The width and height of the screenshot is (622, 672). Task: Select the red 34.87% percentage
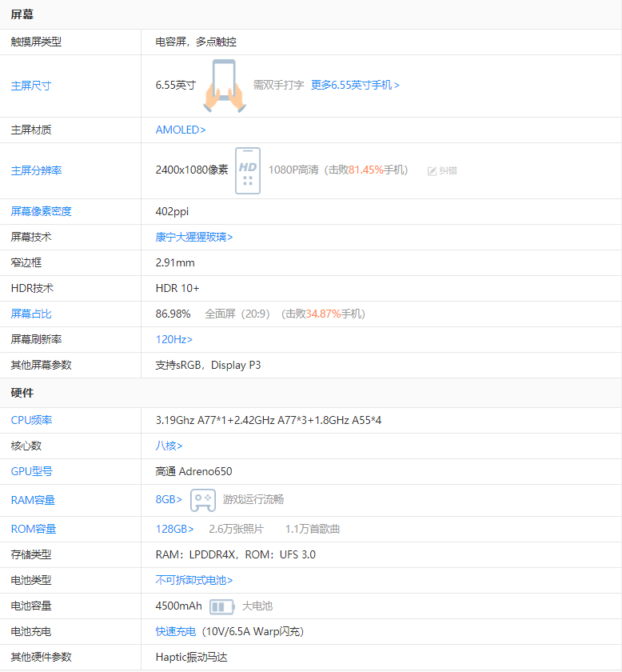click(x=324, y=314)
